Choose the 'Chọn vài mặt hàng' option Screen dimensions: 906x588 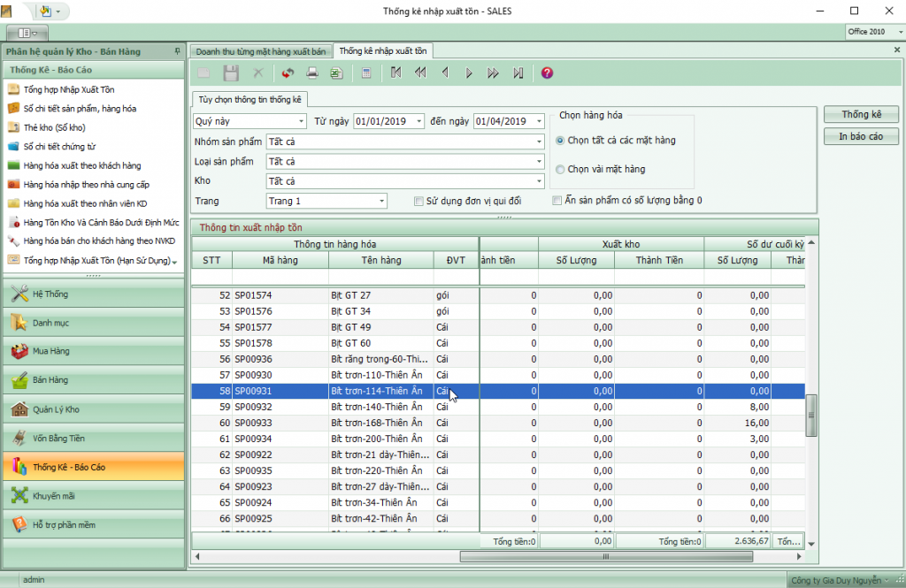(x=560, y=169)
